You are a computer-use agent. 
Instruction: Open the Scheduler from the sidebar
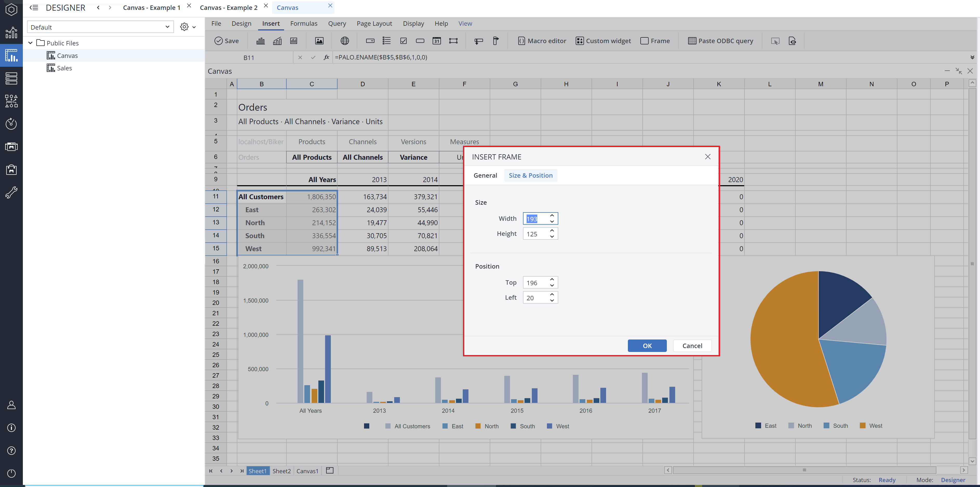pyautogui.click(x=11, y=124)
